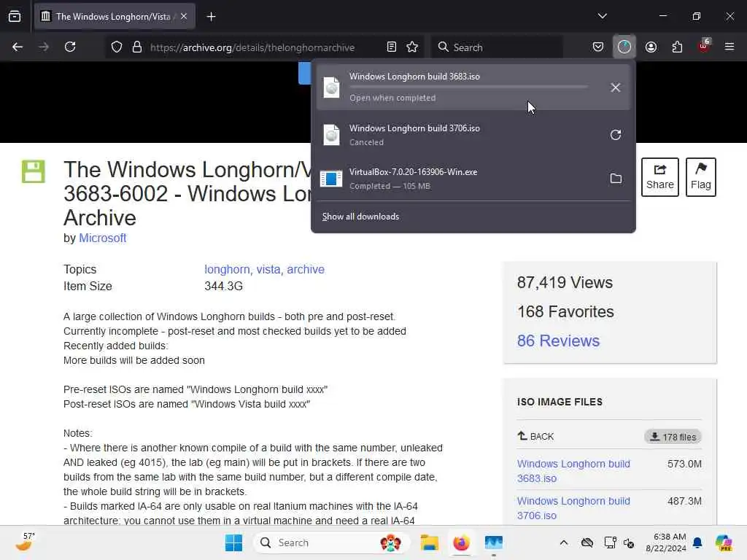Screen dimensions: 747x560
Task: Open the longhorn topic link
Action: tap(228, 270)
